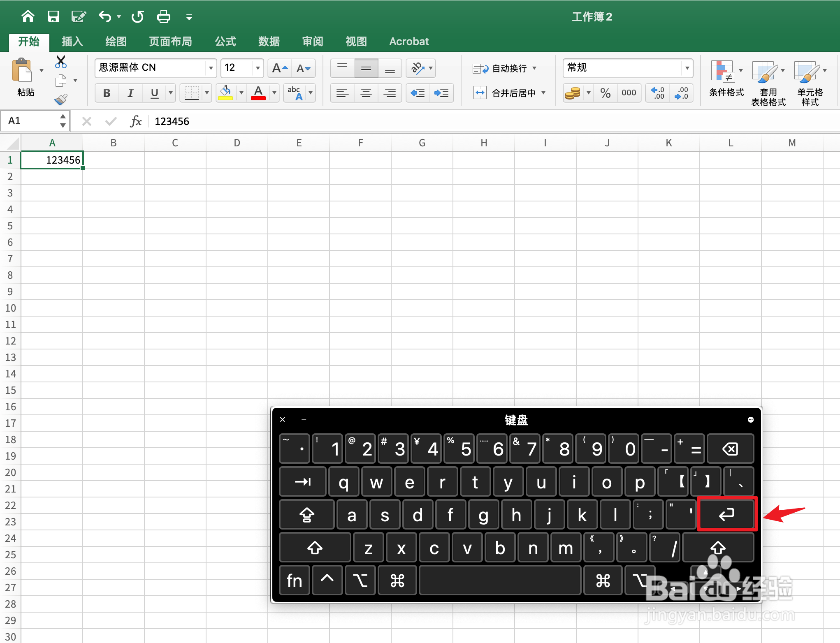Open 条件格式 conditional formatting

click(x=726, y=79)
